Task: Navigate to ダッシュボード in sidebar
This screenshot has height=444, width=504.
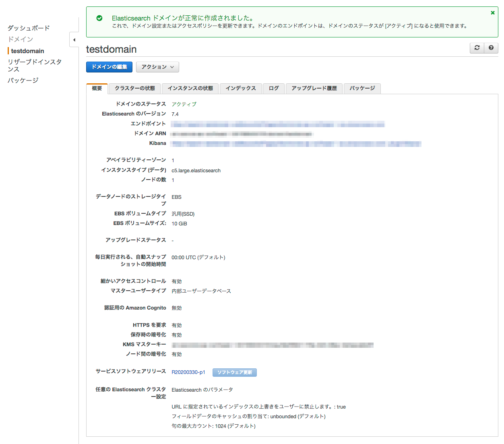Action: point(29,28)
